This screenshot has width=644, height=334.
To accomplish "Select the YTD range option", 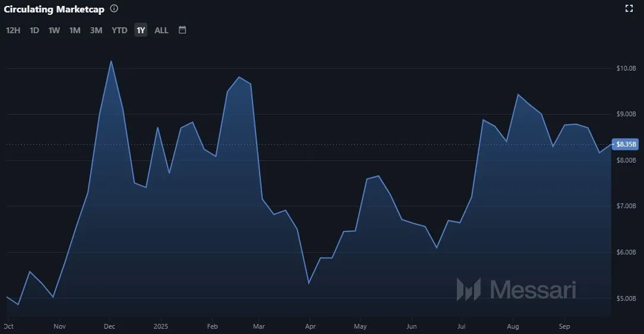I will click(x=119, y=30).
